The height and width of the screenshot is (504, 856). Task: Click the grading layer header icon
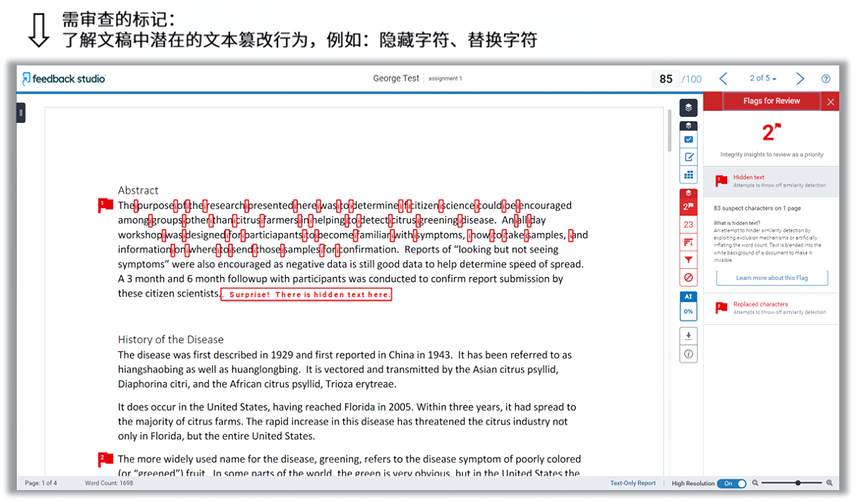(688, 126)
